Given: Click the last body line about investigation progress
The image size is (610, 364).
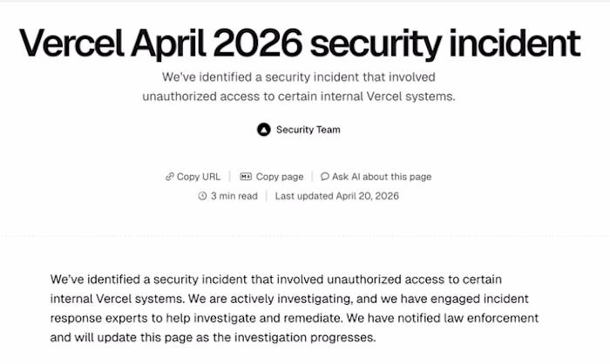Looking at the screenshot, I should 213,336.
